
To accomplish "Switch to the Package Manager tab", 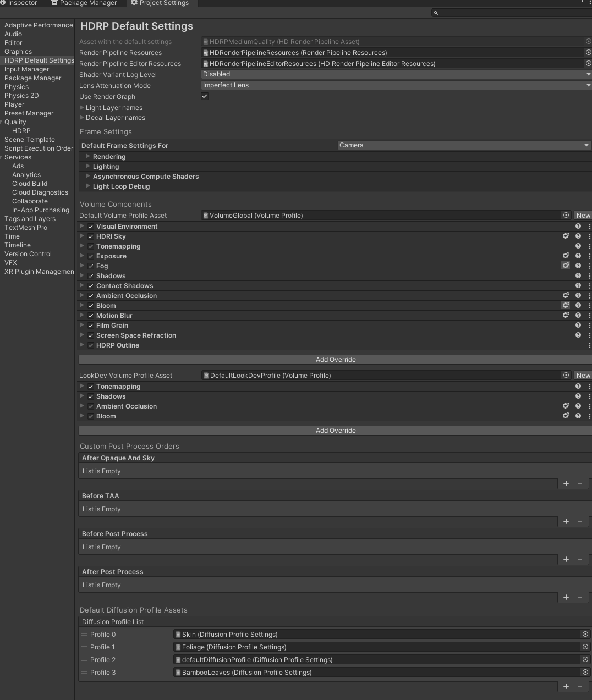I will point(84,3).
